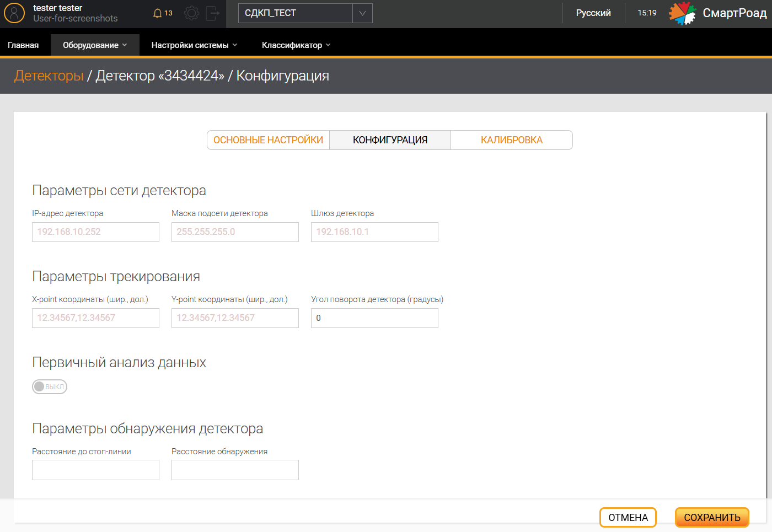Click the Параметры трекирования heading

click(116, 276)
